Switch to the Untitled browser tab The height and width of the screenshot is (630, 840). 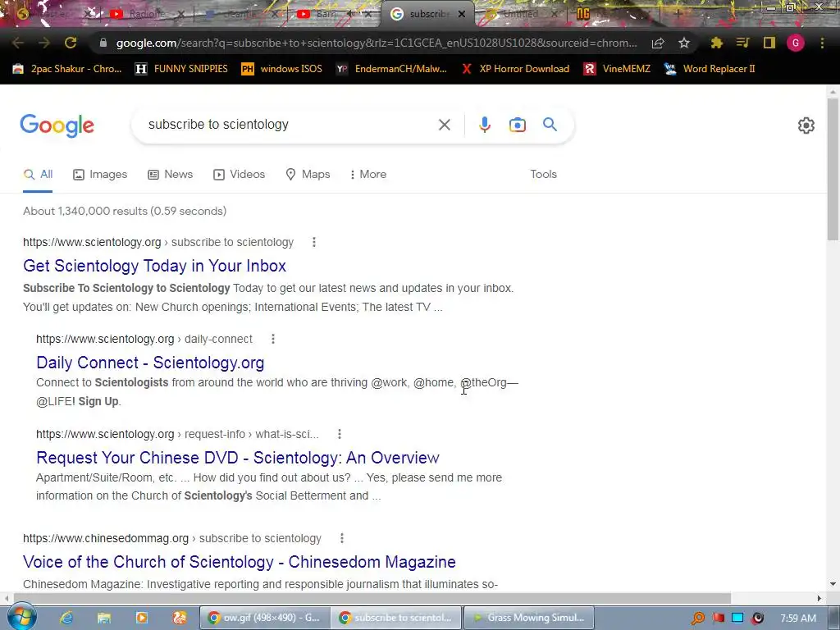point(518,14)
